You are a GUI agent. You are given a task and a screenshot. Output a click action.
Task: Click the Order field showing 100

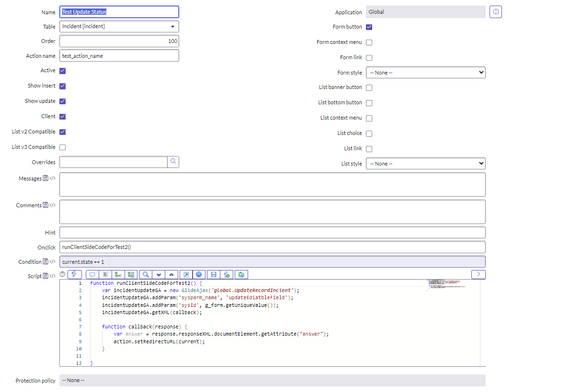(x=119, y=41)
